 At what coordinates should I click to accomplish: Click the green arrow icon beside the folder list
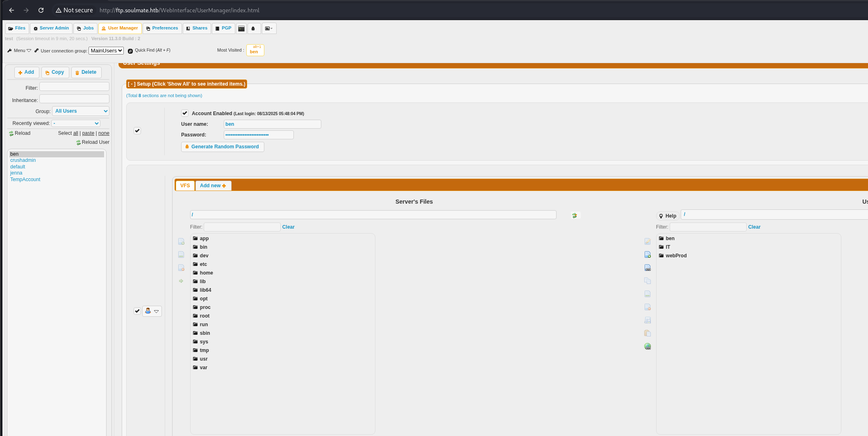181,281
